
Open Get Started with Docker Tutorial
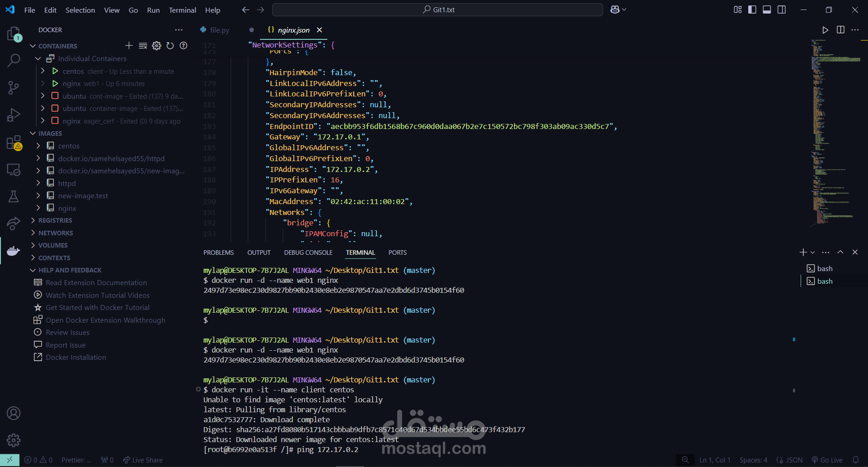(x=98, y=307)
